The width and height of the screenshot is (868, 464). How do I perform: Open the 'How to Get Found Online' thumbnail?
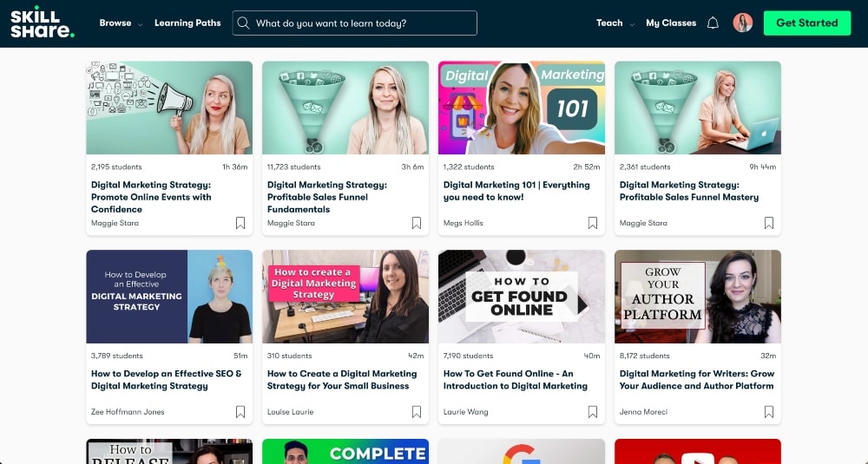pos(522,297)
